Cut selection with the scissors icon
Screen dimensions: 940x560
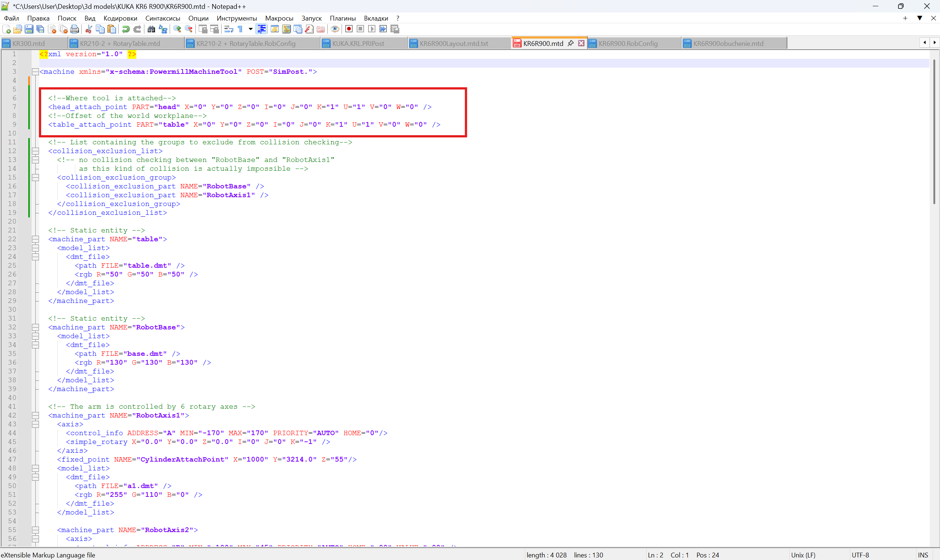point(89,29)
